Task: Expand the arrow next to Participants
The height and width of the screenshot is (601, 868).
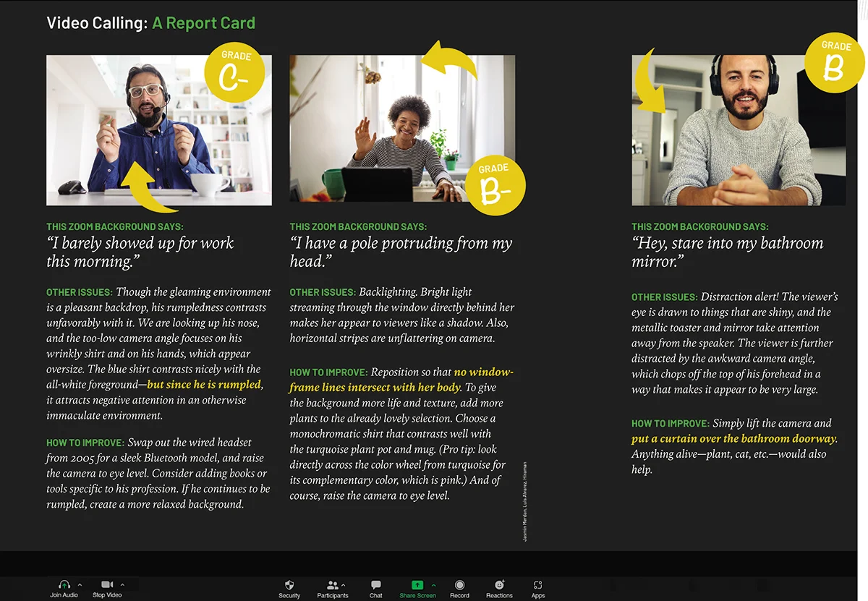Action: (343, 584)
